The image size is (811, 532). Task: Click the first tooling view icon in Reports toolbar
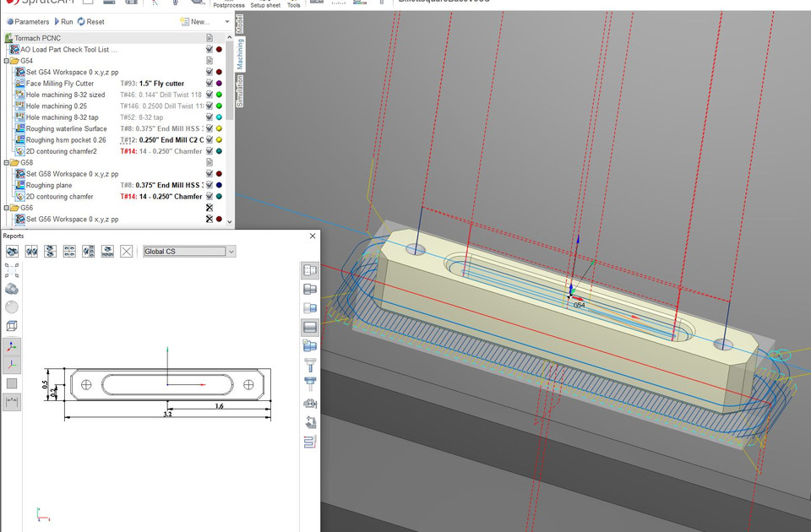tap(14, 251)
